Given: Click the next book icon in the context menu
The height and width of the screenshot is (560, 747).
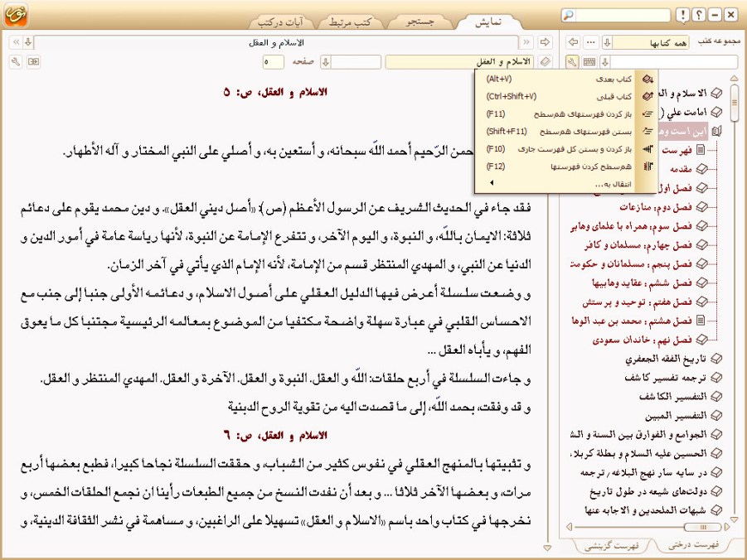Looking at the screenshot, I should [x=648, y=79].
